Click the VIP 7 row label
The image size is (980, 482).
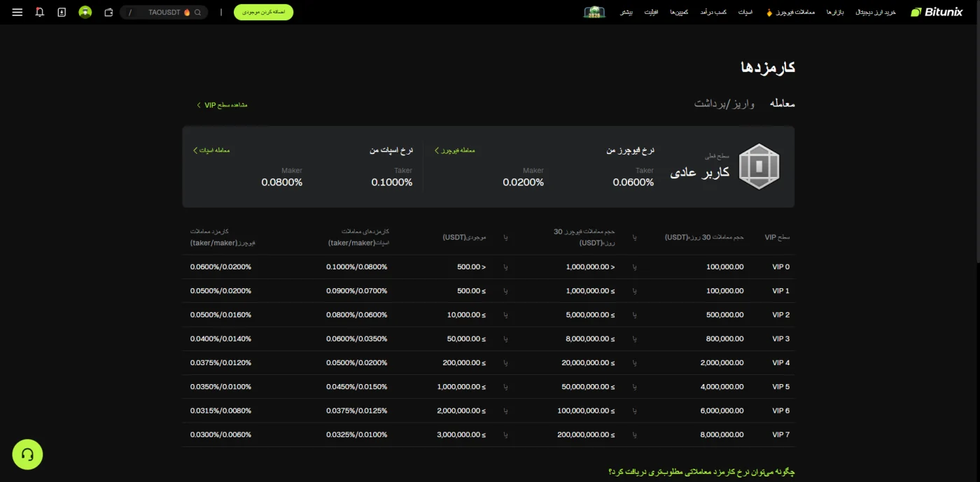point(780,434)
